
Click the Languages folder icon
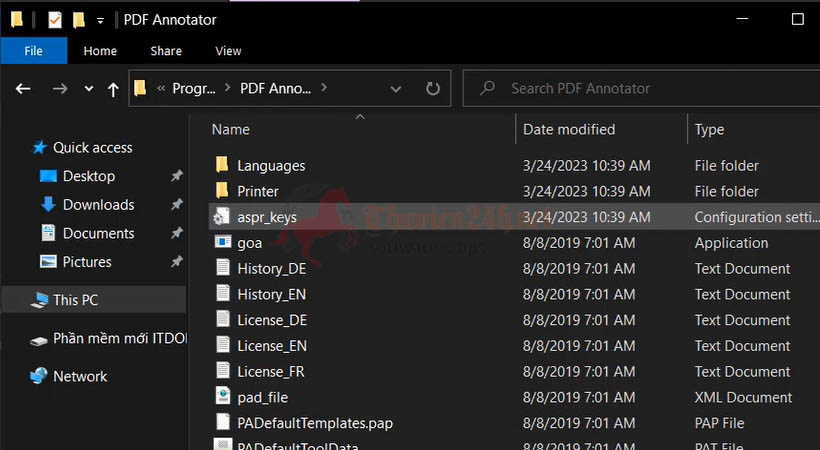[222, 165]
